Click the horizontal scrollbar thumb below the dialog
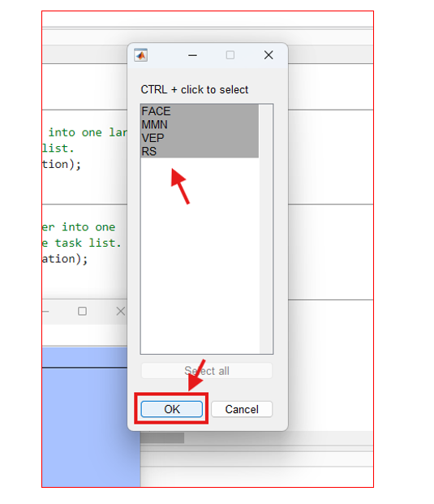 [x=162, y=437]
